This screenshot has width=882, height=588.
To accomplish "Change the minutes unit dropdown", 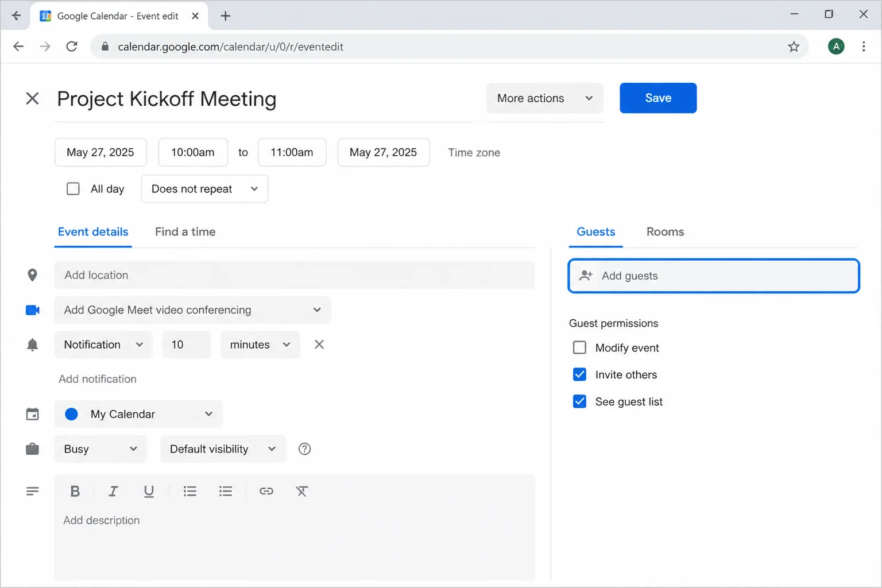I will click(260, 345).
